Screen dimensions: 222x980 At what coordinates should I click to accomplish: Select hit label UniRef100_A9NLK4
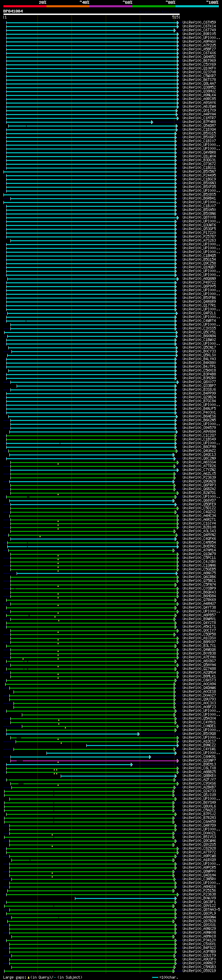(199, 95)
